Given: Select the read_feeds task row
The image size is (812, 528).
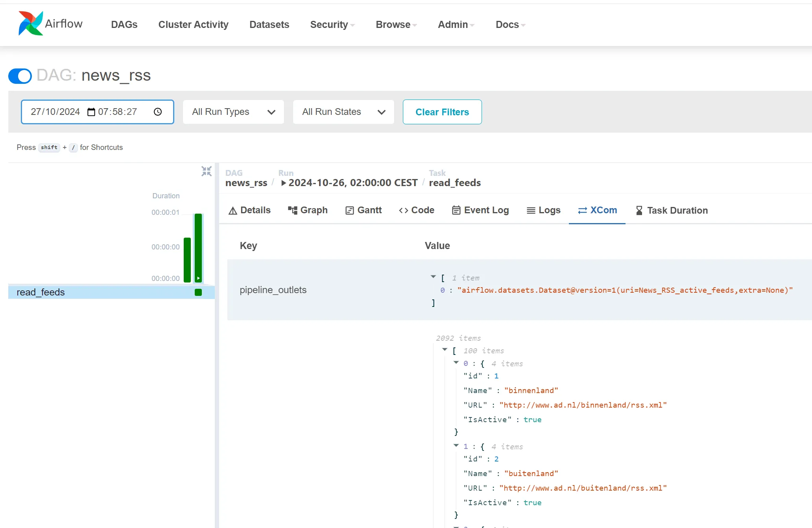Looking at the screenshot, I should [x=41, y=292].
